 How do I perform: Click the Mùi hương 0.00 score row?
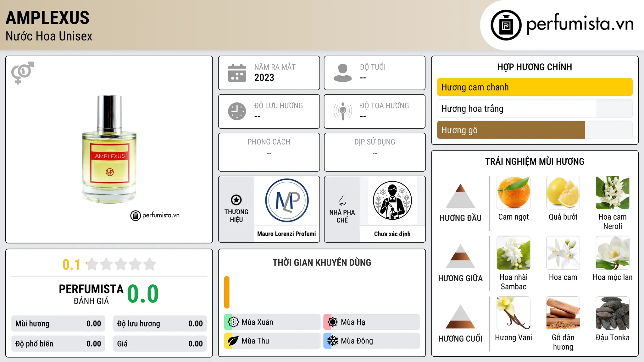[x=58, y=324]
